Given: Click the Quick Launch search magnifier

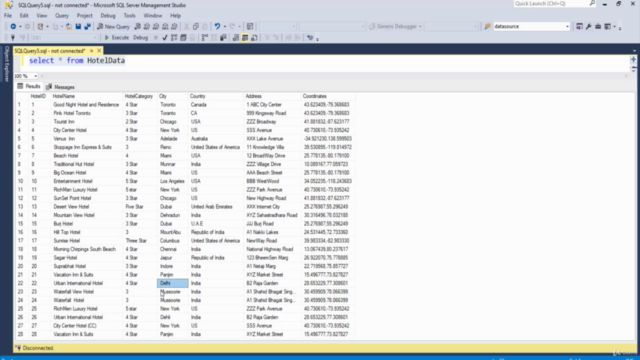Looking at the screenshot, I should coord(592,3).
